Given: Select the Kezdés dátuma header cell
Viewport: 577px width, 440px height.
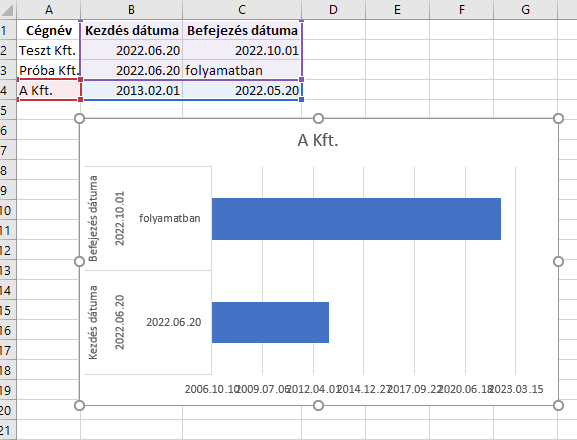Looking at the screenshot, I should (x=131, y=30).
